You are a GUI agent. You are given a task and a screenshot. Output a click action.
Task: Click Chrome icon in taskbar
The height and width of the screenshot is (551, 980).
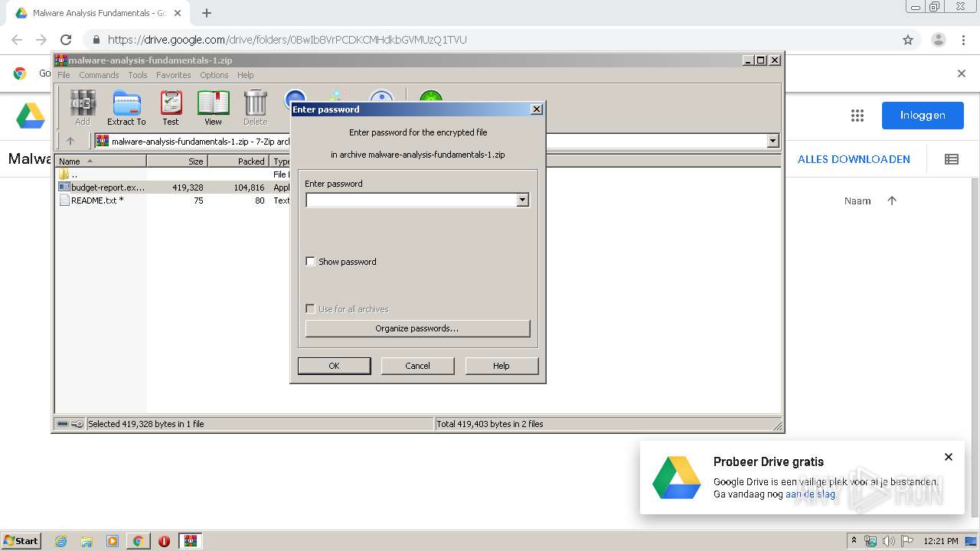139,541
